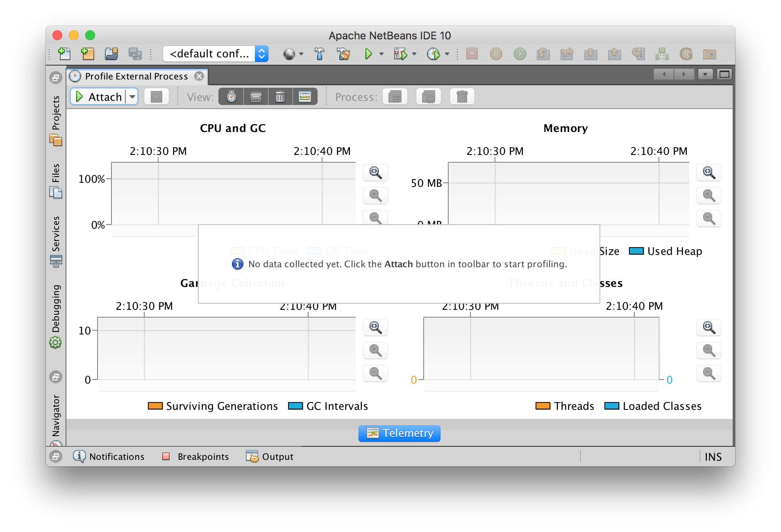Image resolution: width=781 pixels, height=532 pixels.
Task: Expand the Debug Project dropdown arrow
Action: (414, 54)
